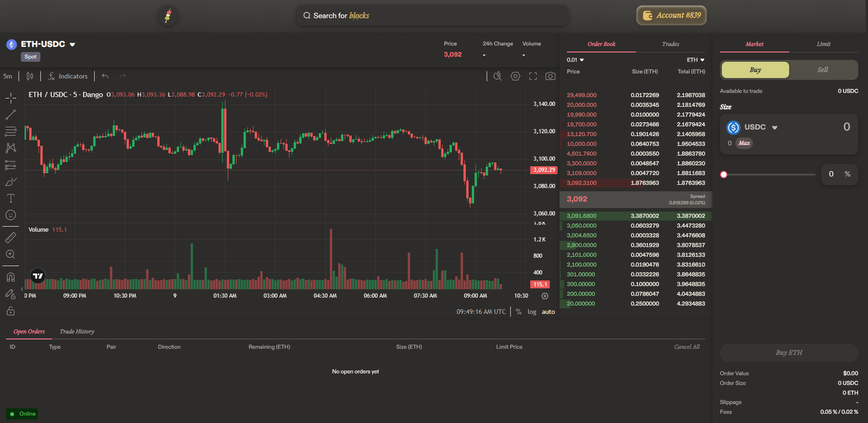Click the candlestick chart style icon
The width and height of the screenshot is (868, 423).
click(x=30, y=76)
